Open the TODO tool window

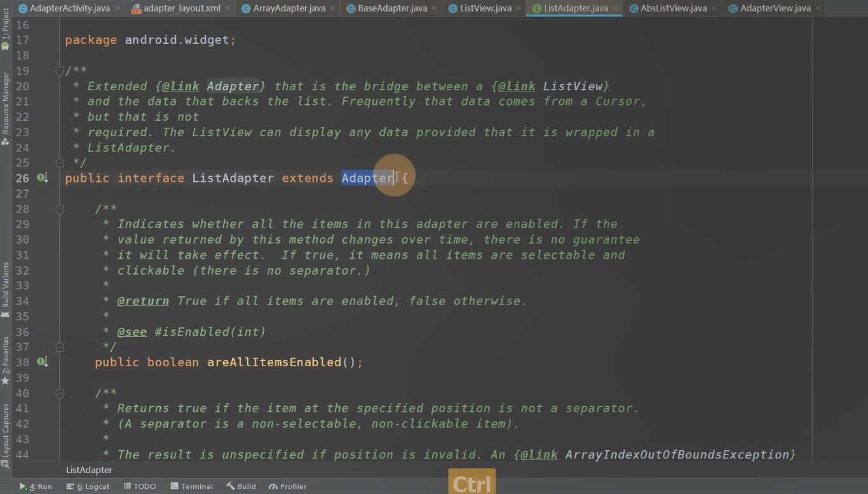tap(140, 486)
